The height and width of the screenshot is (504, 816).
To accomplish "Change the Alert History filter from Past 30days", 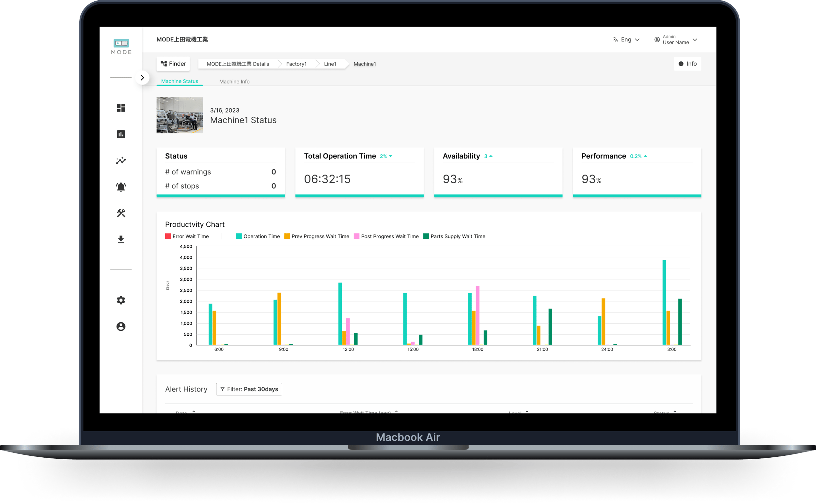I will click(x=249, y=389).
